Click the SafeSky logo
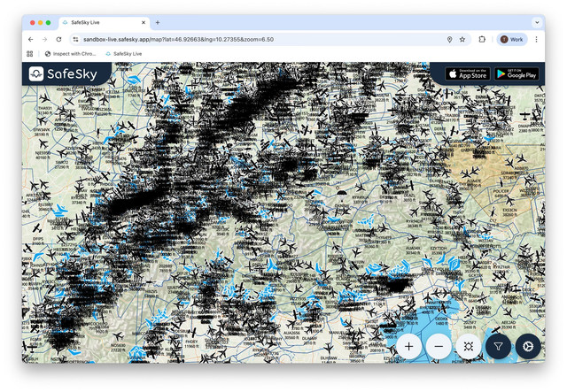Screen dimensions: 567x392 (x=63, y=73)
